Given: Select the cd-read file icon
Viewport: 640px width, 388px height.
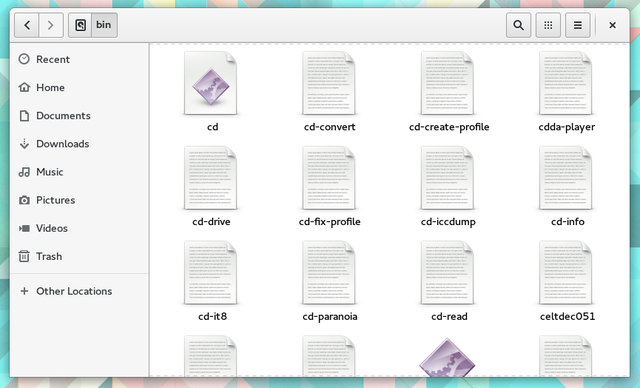Looking at the screenshot, I should point(447,273).
